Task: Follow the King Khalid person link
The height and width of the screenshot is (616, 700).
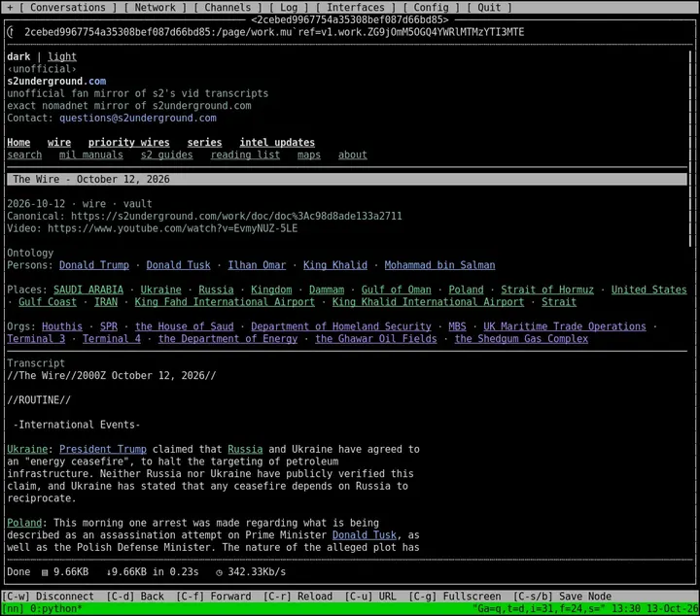Action: (335, 265)
